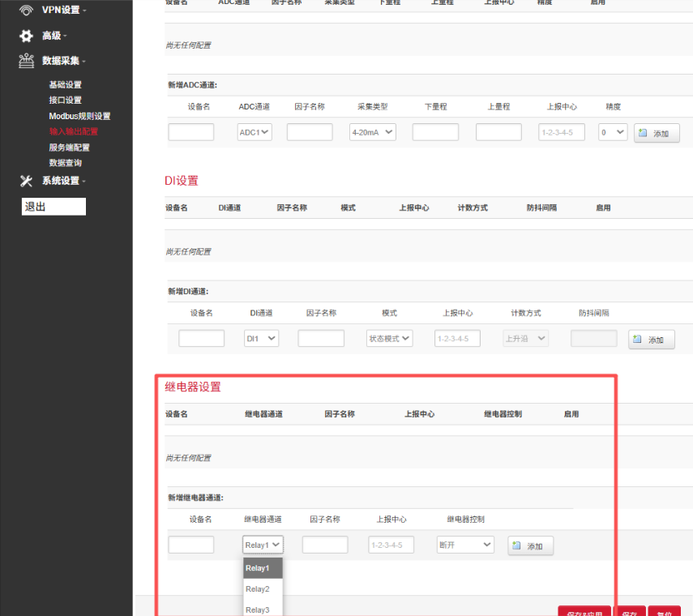
Task: Select 输入输出配置 in sidebar
Action: point(74,131)
